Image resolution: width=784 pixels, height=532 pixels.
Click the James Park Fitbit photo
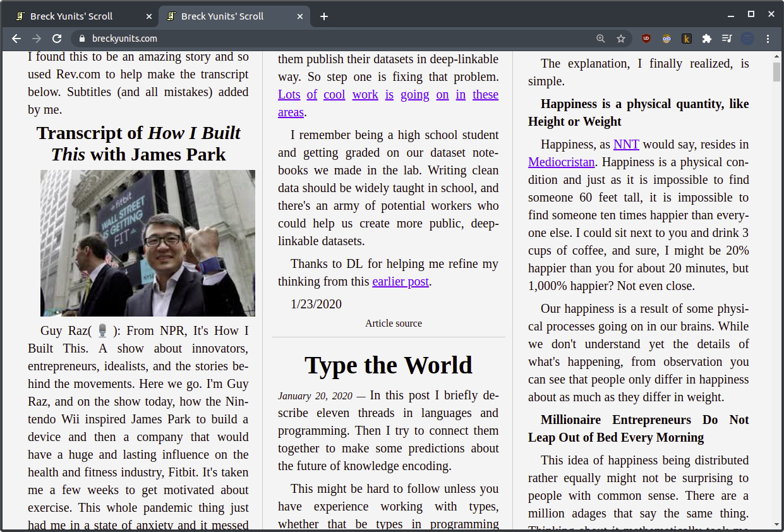[147, 243]
